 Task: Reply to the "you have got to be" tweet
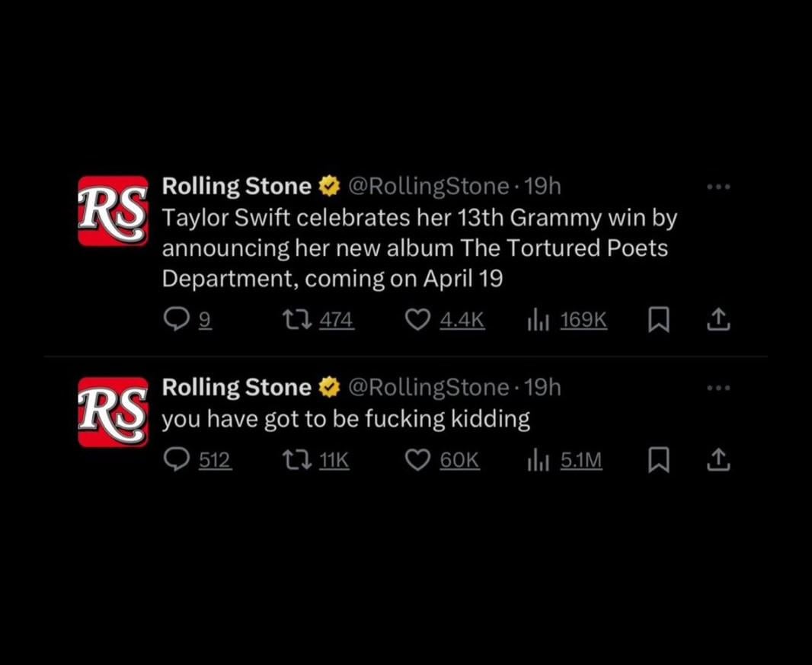tap(176, 461)
